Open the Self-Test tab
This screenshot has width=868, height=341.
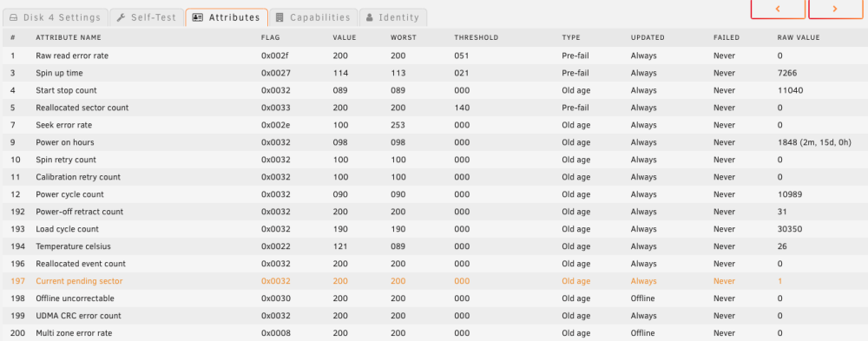[x=146, y=17]
